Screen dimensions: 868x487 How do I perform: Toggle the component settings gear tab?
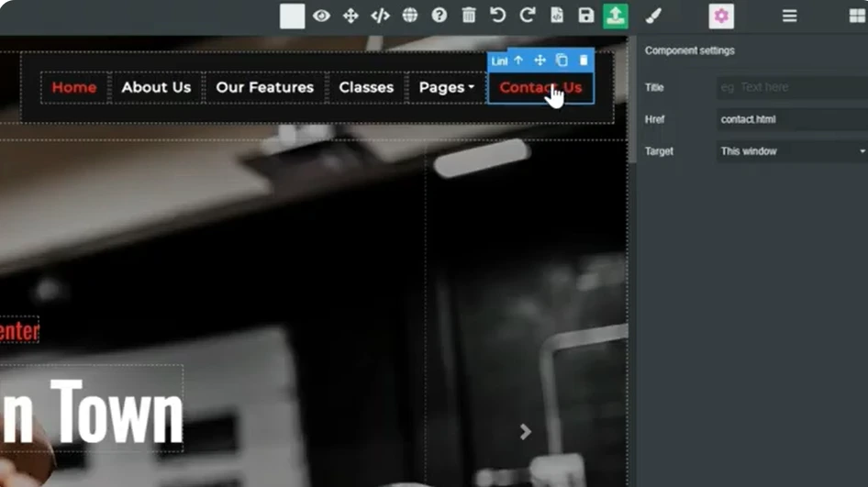pyautogui.click(x=721, y=16)
